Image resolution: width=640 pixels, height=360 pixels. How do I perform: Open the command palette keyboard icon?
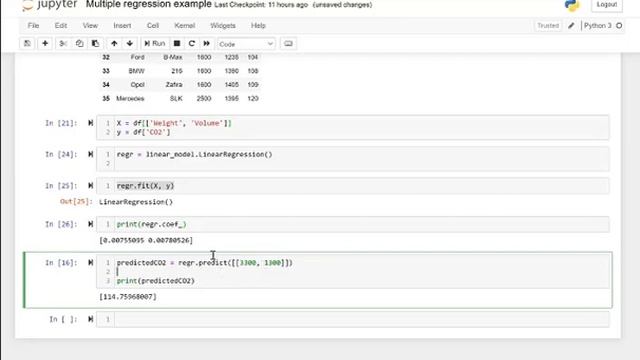point(288,44)
